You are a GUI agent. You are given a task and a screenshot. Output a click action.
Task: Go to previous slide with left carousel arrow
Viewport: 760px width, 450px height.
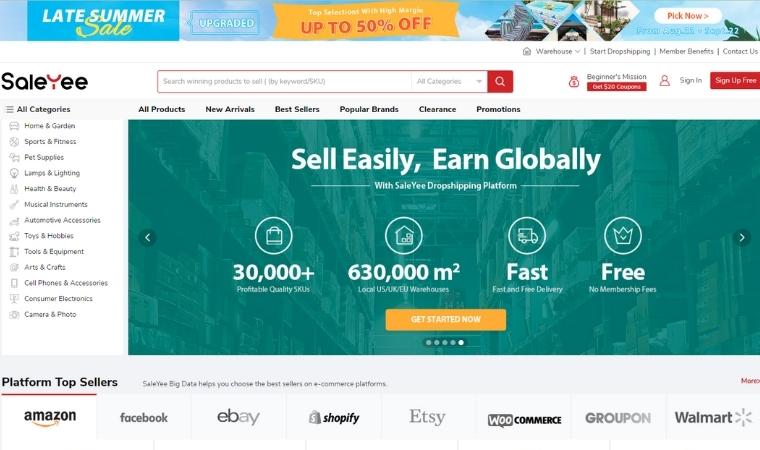[148, 238]
